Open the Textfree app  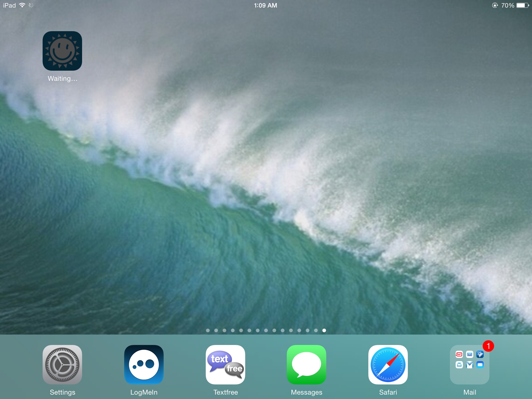pyautogui.click(x=225, y=364)
